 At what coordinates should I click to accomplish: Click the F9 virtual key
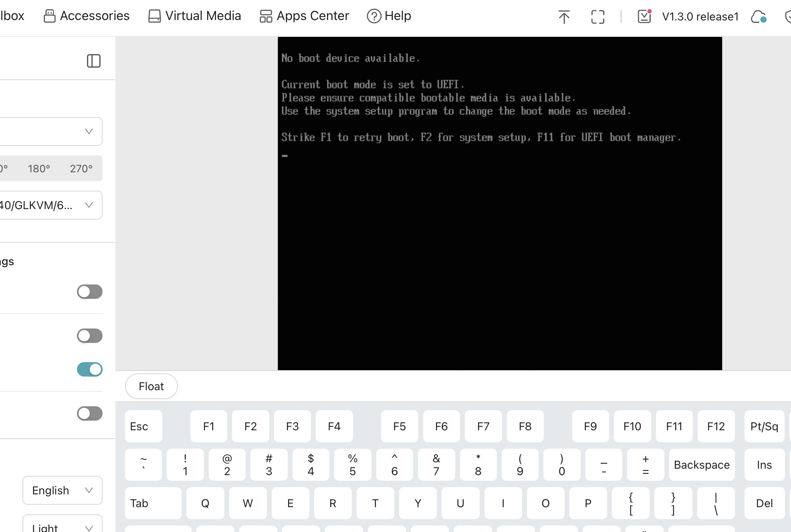pyautogui.click(x=591, y=426)
